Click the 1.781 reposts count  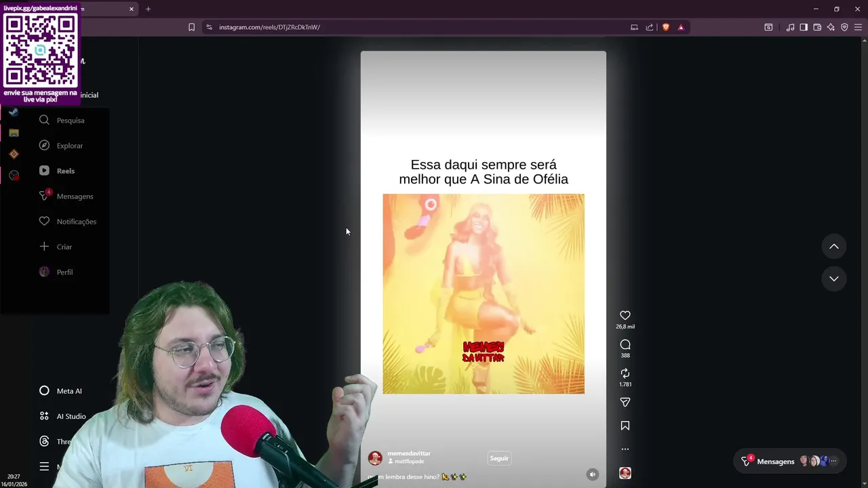coord(625,384)
